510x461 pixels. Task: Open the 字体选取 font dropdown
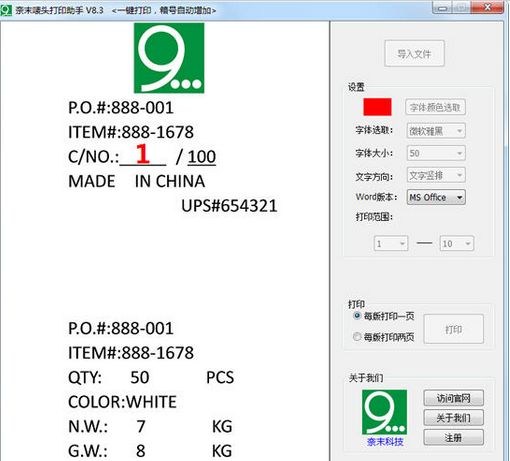436,131
